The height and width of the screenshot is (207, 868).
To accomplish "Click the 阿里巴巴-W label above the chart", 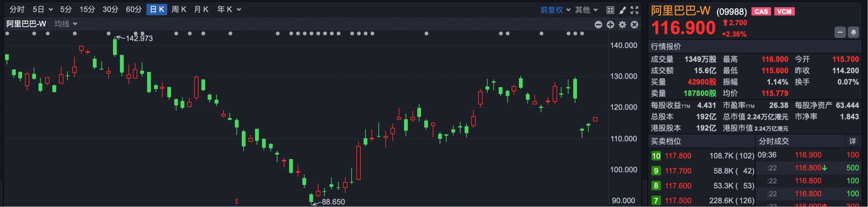I will (x=26, y=24).
